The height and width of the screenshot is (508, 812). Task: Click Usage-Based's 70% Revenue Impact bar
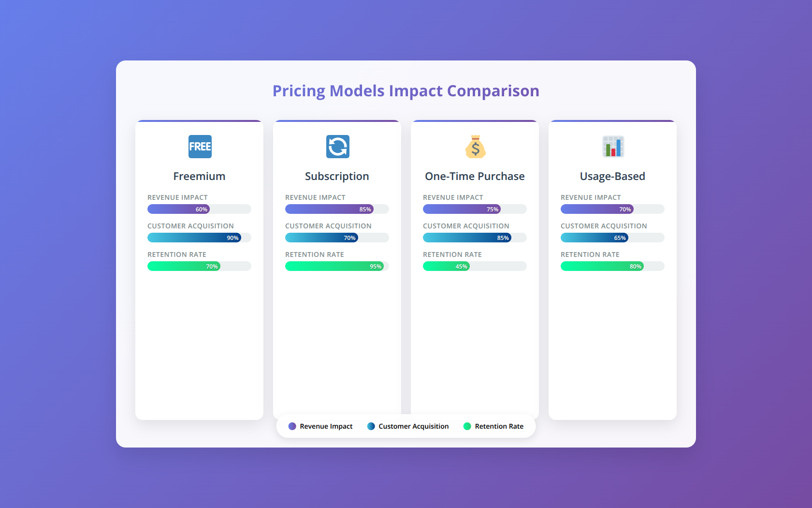point(597,209)
